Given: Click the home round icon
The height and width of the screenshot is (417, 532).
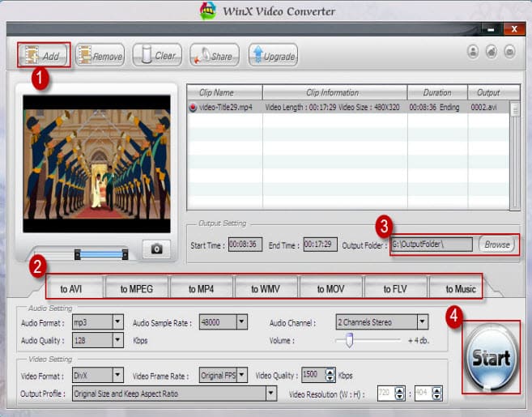Looking at the screenshot, I should (492, 52).
